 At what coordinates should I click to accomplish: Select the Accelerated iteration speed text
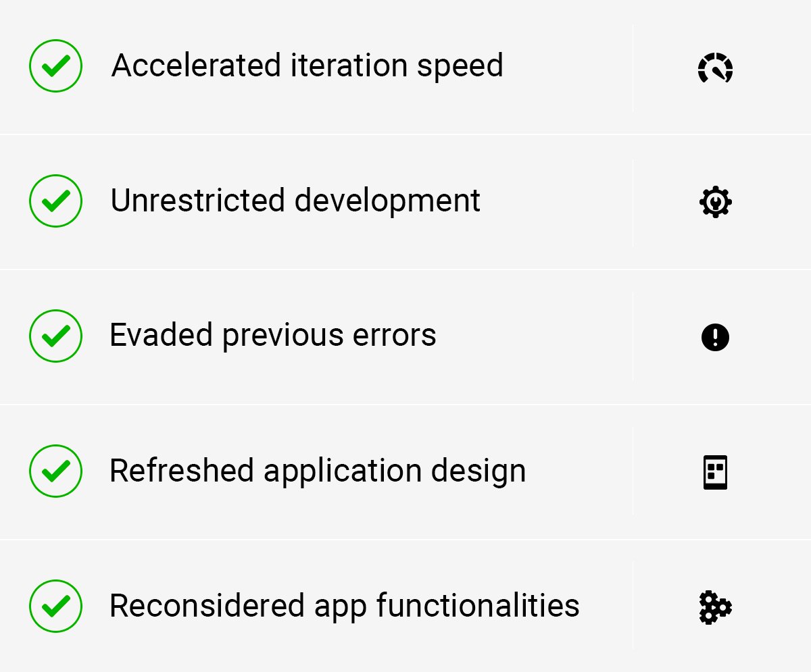(x=308, y=66)
